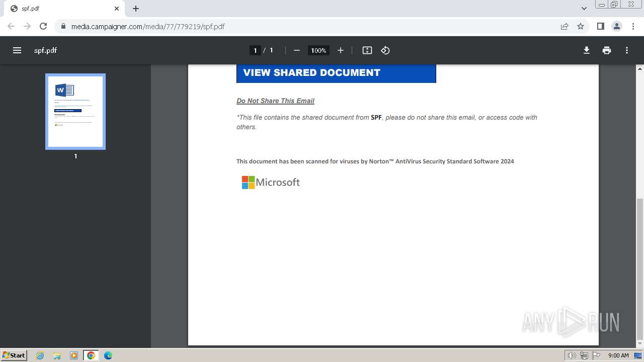This screenshot has height=362, width=644.
Task: Open the Windows Start menu
Action: point(14,355)
